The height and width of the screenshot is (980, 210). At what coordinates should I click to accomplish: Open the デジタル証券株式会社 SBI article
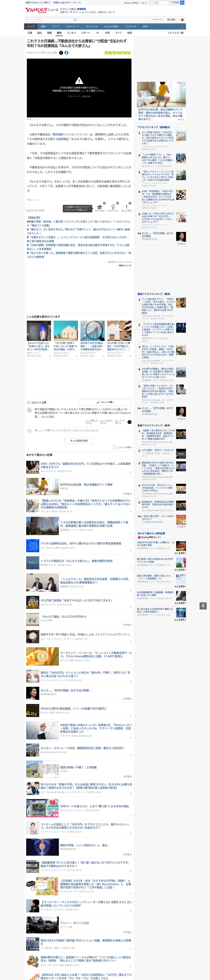[x=79, y=546]
